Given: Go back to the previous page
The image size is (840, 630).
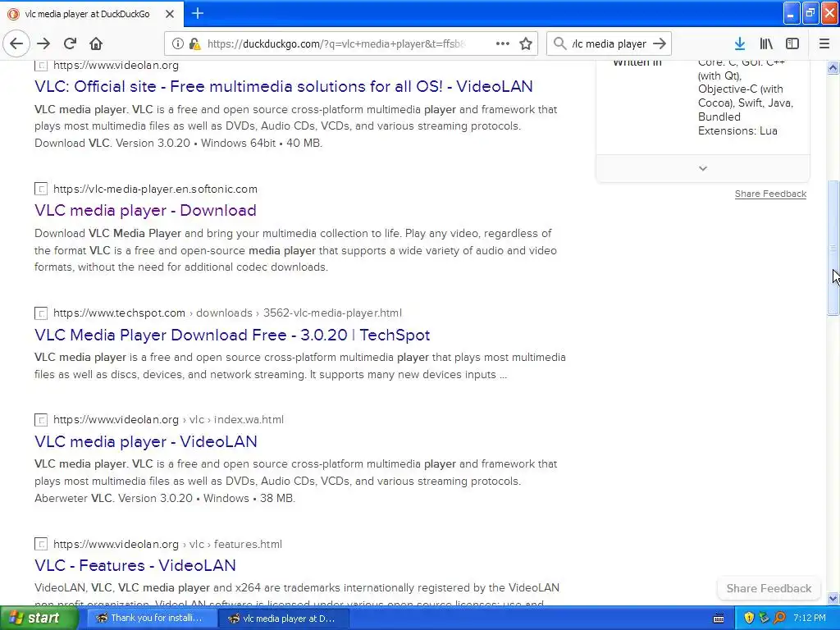Looking at the screenshot, I should pyautogui.click(x=16, y=43).
